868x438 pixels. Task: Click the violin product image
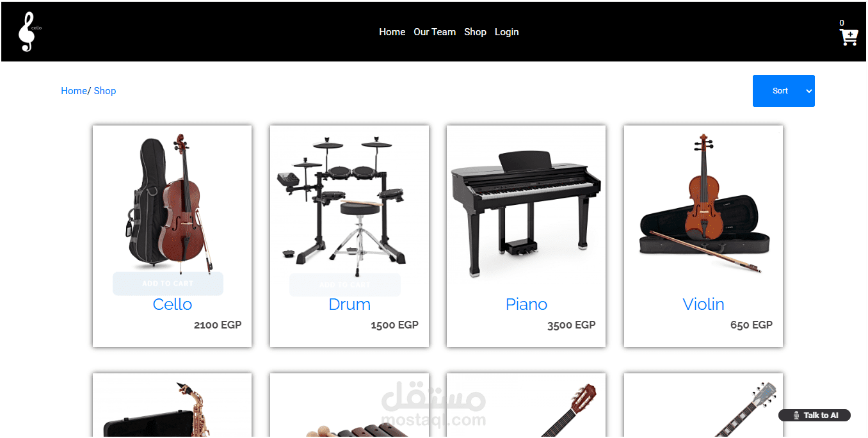tap(703, 204)
